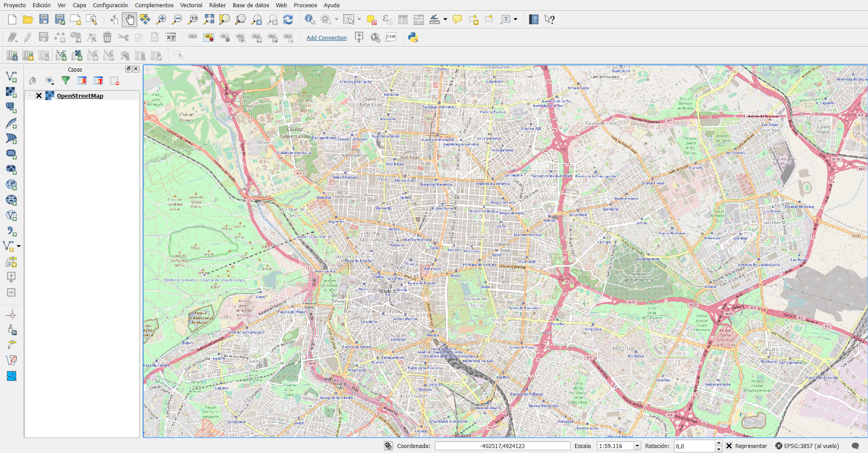Click the Add Delimited Text Layer comma icon
Viewport: 868px width, 453px height.
pos(11,231)
